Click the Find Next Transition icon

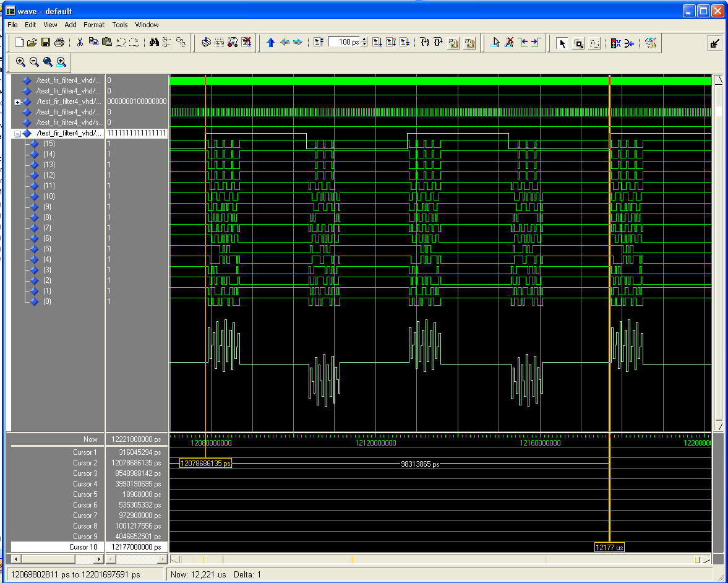pyautogui.click(x=536, y=43)
